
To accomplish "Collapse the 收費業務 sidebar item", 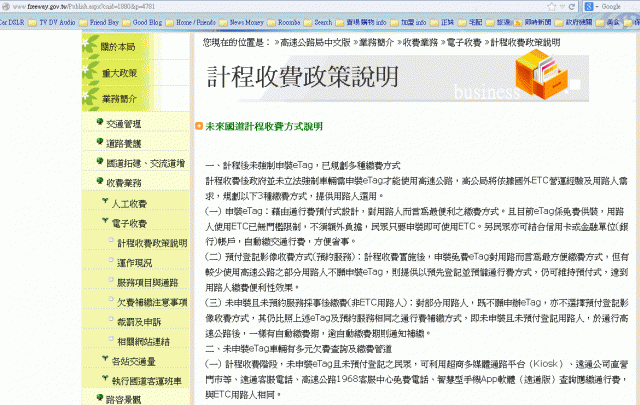I will tap(124, 183).
